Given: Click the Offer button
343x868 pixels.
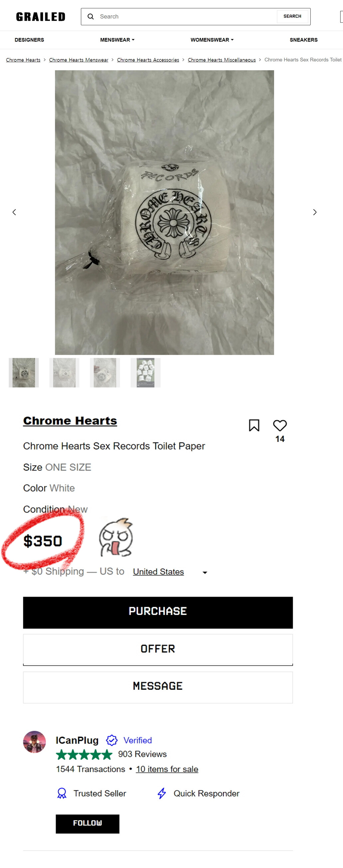Looking at the screenshot, I should [x=158, y=649].
